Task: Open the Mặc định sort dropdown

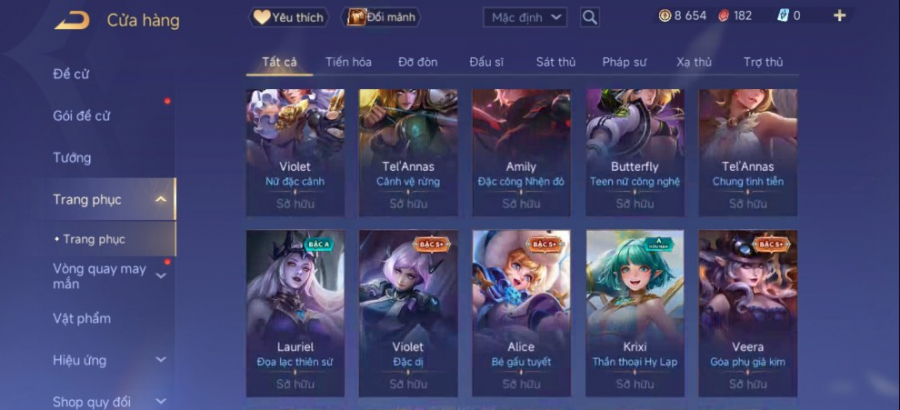Action: (525, 17)
